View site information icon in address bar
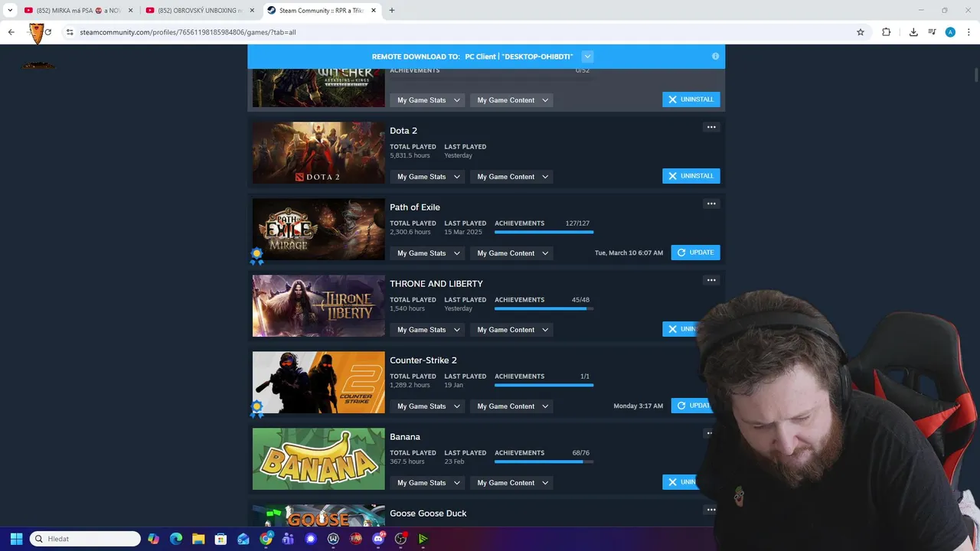Screen dimensions: 980x551 tap(70, 32)
